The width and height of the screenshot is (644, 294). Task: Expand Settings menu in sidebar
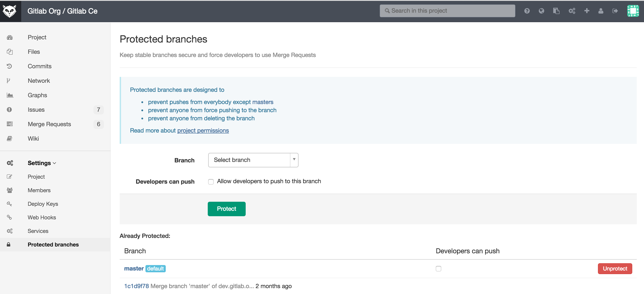pos(41,163)
